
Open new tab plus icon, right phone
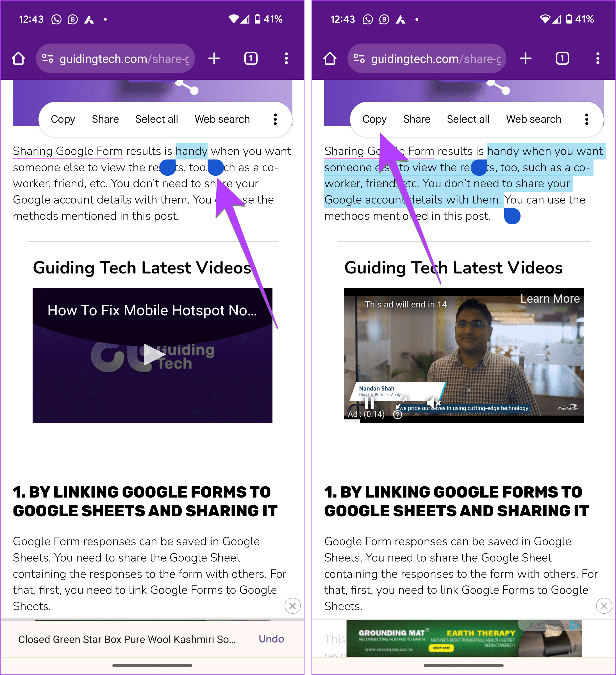pos(526,59)
